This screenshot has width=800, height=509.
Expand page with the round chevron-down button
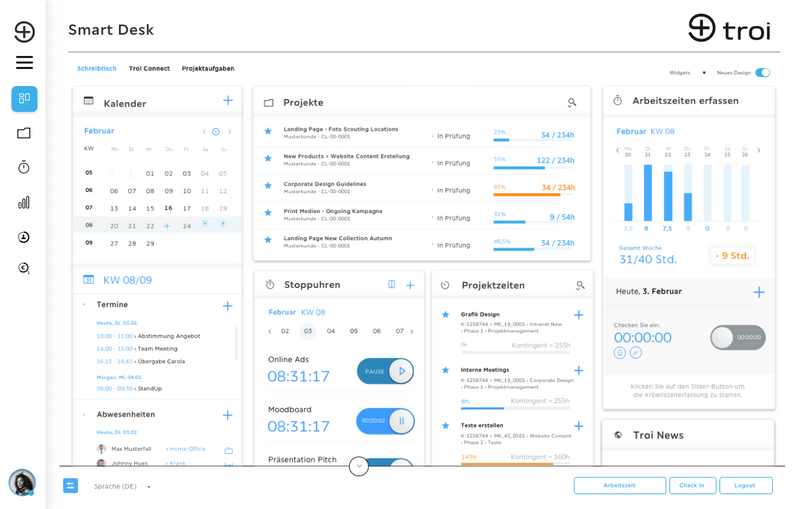pos(359,466)
